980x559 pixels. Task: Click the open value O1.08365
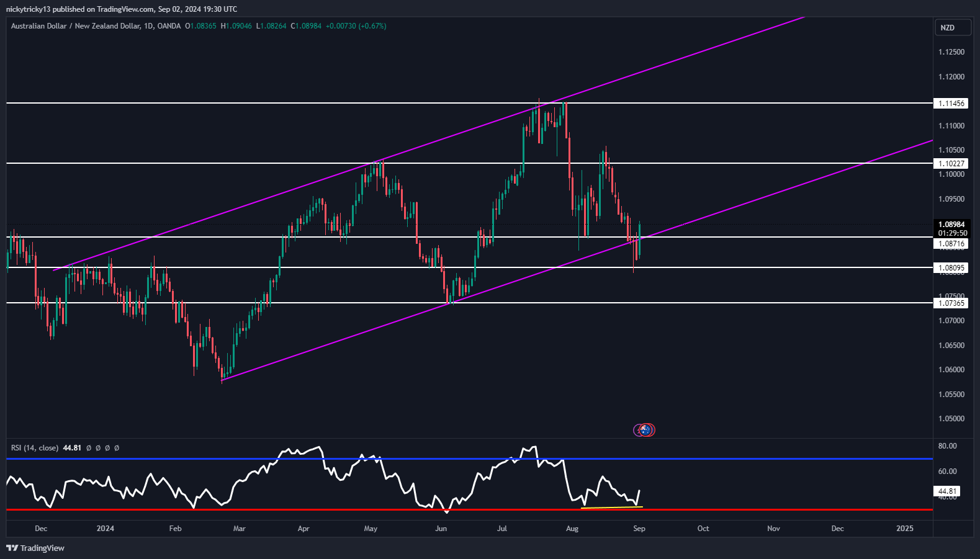tap(200, 26)
